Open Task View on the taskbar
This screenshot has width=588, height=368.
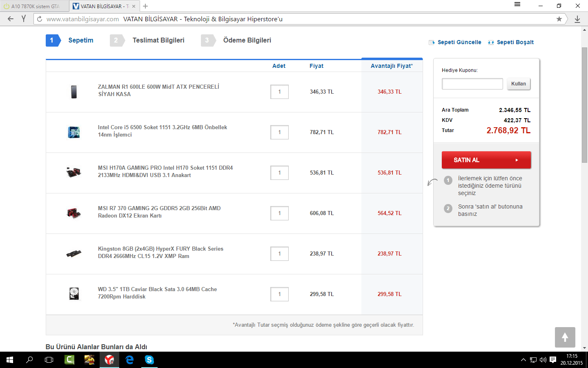[x=49, y=360]
